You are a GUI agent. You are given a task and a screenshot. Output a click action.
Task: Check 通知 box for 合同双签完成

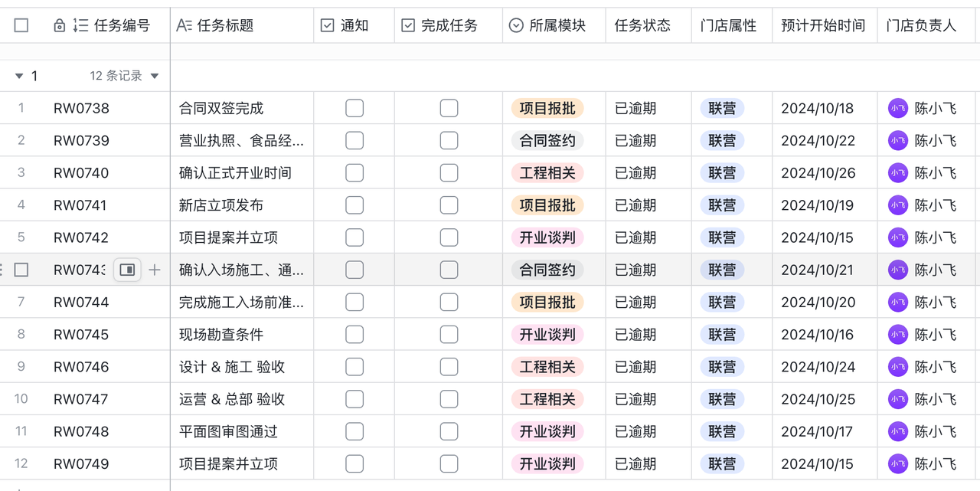pyautogui.click(x=354, y=108)
